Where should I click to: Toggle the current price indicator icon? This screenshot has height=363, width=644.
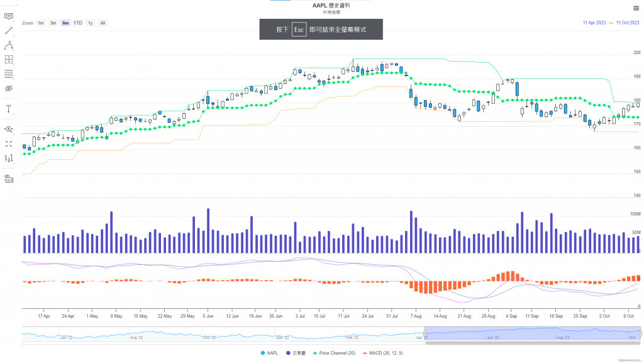pos(9,179)
